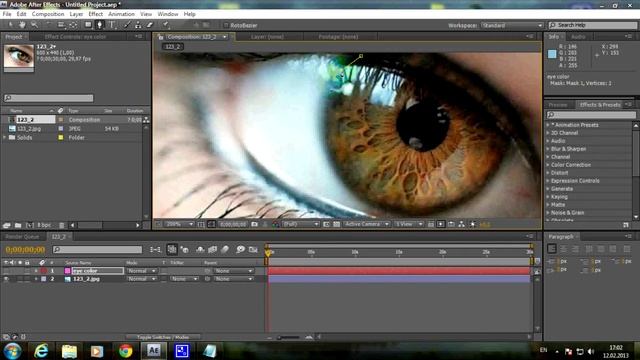
Task: Select the Type text tool
Action: click(x=111, y=25)
